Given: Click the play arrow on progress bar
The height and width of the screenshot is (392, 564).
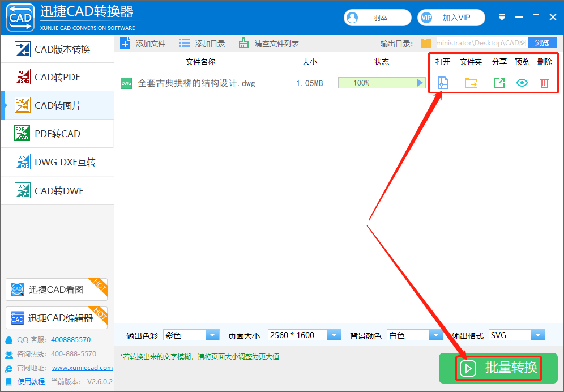Looking at the screenshot, I should (420, 83).
